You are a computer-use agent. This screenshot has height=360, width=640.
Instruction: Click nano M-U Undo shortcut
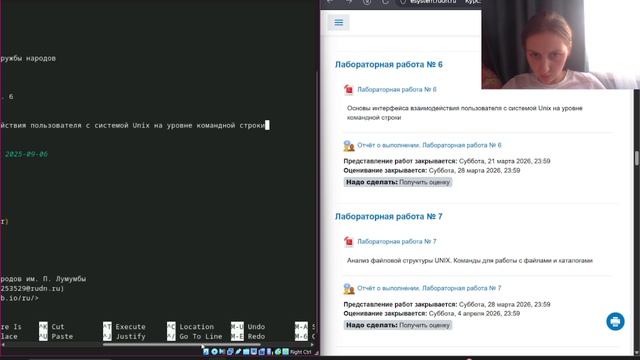(248, 327)
